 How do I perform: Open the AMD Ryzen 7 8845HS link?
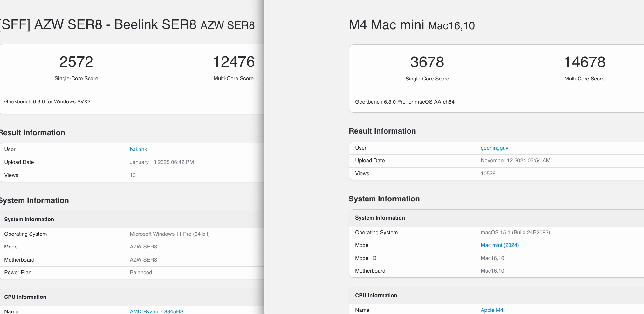click(156, 311)
